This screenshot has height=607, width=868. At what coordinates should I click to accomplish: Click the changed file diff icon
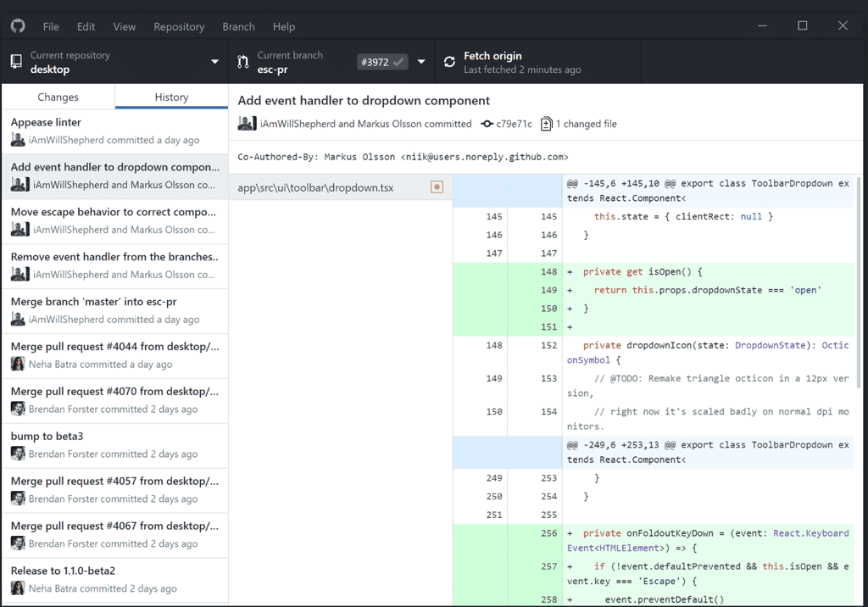pyautogui.click(x=547, y=124)
